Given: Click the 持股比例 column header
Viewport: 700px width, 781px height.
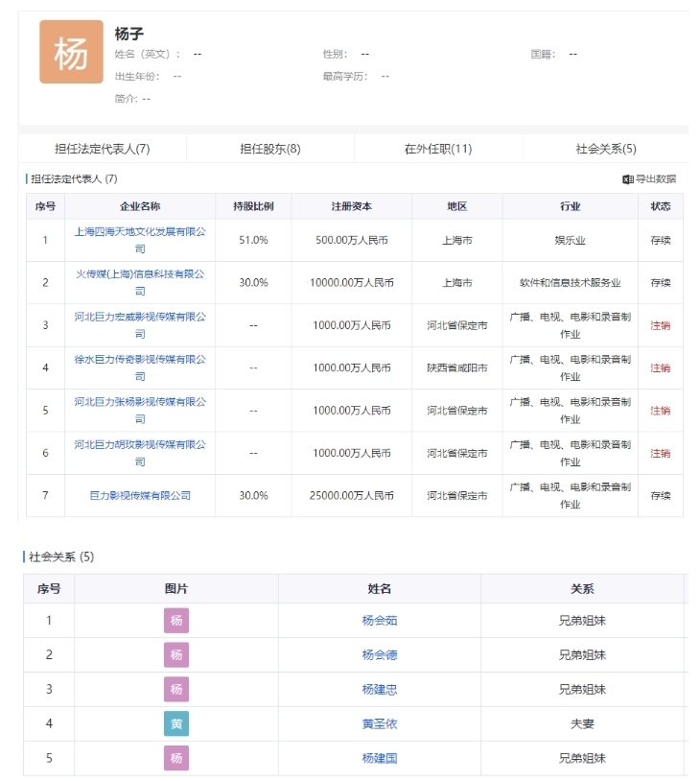Looking at the screenshot, I should point(253,206).
